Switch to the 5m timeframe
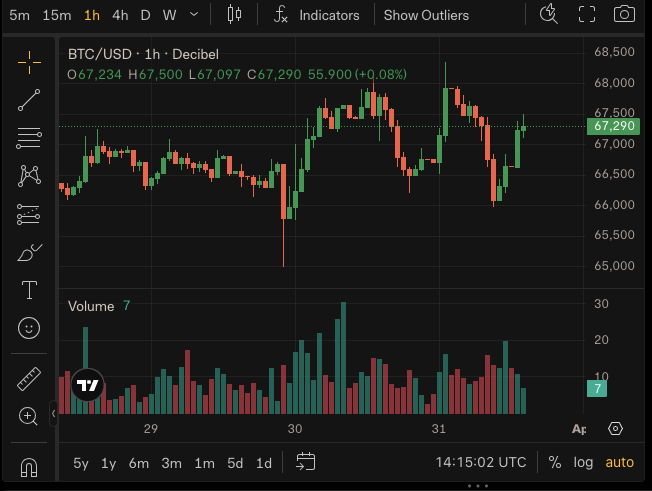The height and width of the screenshot is (491, 652). click(x=20, y=15)
